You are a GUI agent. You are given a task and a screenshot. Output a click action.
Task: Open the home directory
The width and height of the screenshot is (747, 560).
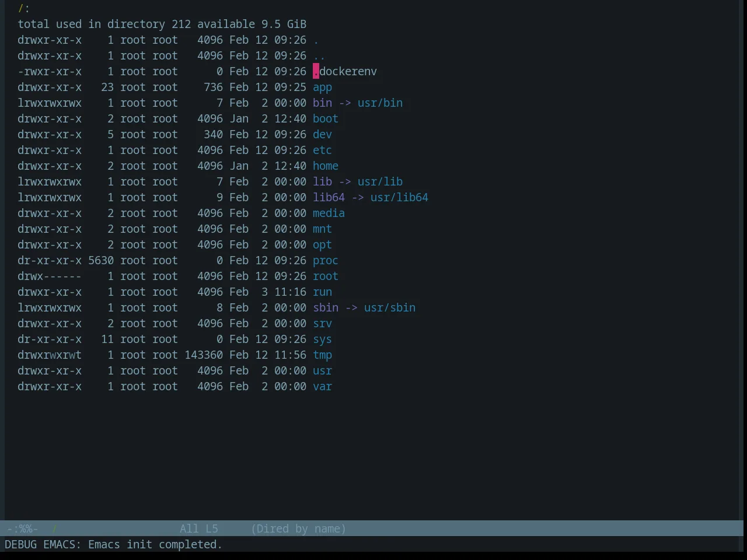click(326, 166)
